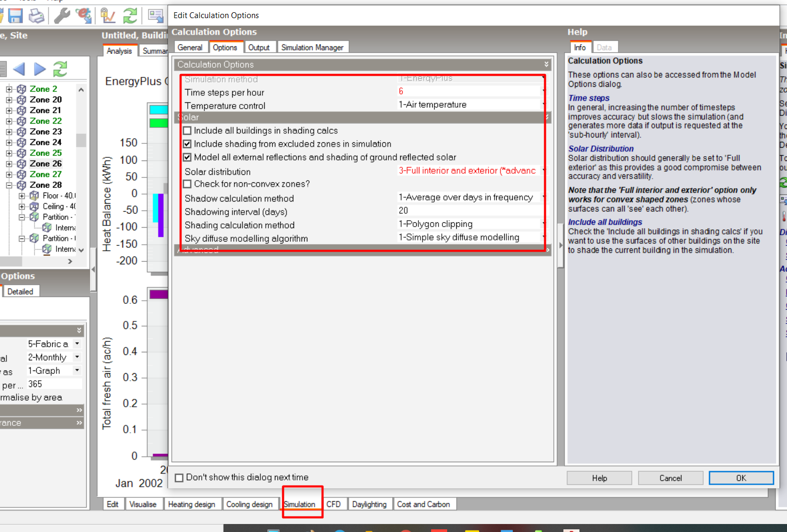Open the Temperature control dropdown
Screen dimensions: 787x532
pyautogui.click(x=543, y=105)
